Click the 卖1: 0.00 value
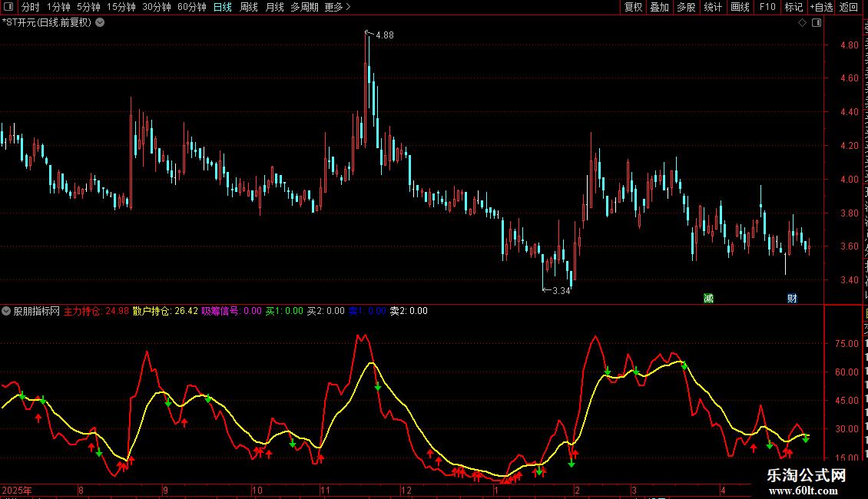The height and width of the screenshot is (499, 868). 367,311
